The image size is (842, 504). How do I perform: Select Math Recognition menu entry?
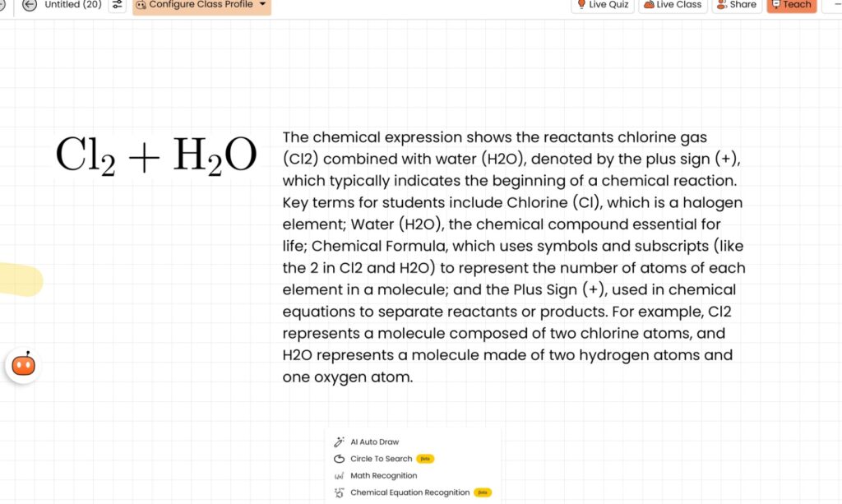tap(383, 476)
